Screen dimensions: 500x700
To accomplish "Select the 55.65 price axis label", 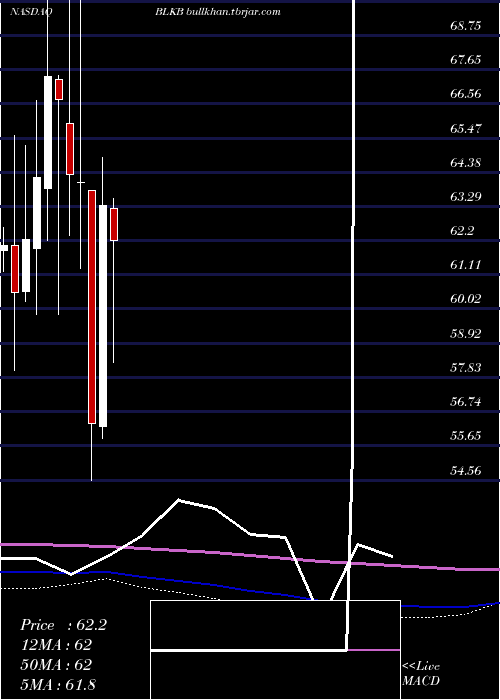I will [x=466, y=436].
